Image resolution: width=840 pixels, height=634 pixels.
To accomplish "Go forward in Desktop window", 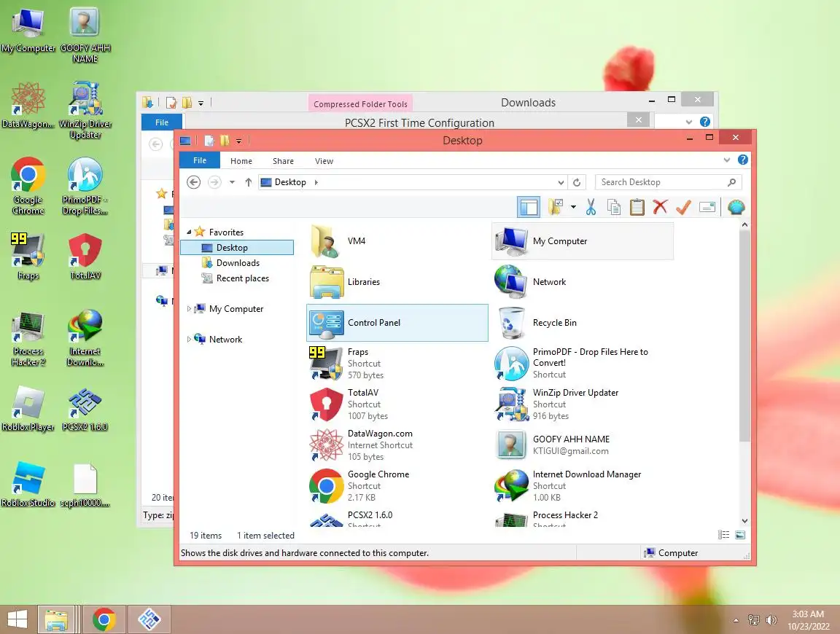I will 214,182.
